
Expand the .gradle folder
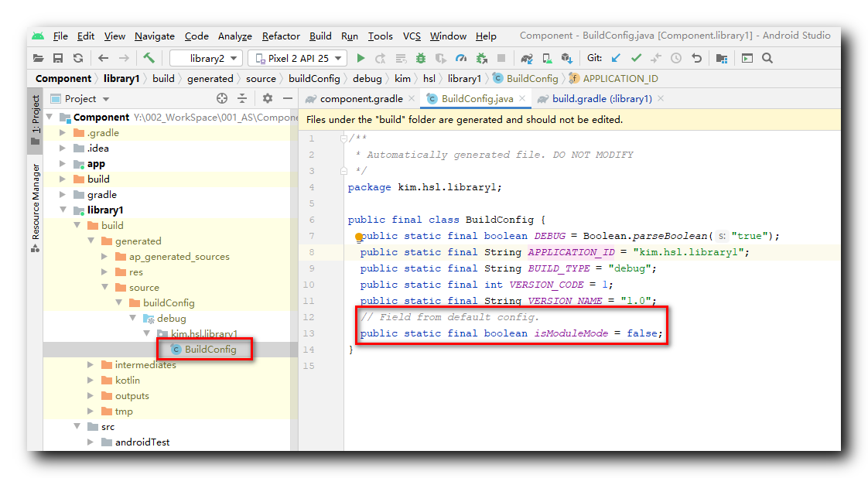point(63,133)
